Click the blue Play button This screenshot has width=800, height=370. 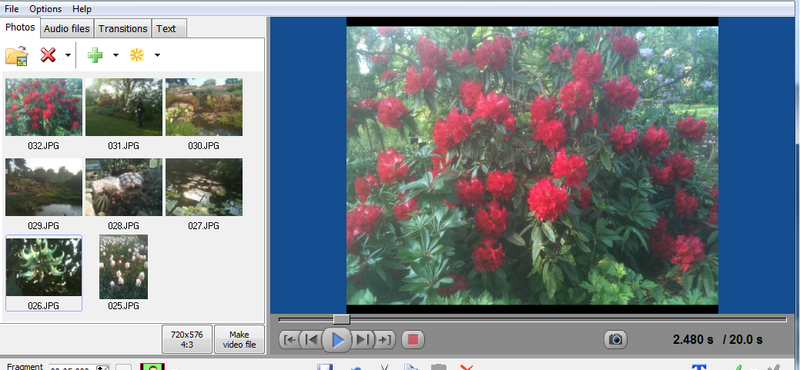[337, 340]
